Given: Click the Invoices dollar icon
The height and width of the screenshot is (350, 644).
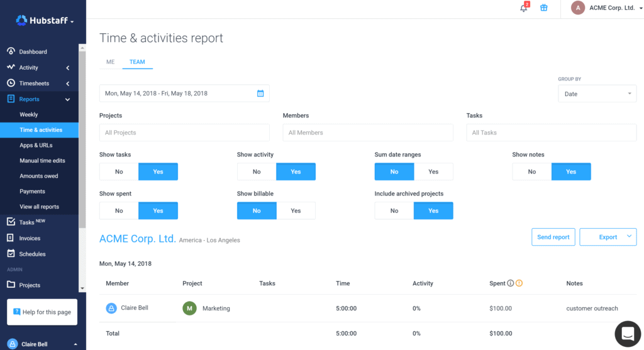Looking at the screenshot, I should 11,238.
